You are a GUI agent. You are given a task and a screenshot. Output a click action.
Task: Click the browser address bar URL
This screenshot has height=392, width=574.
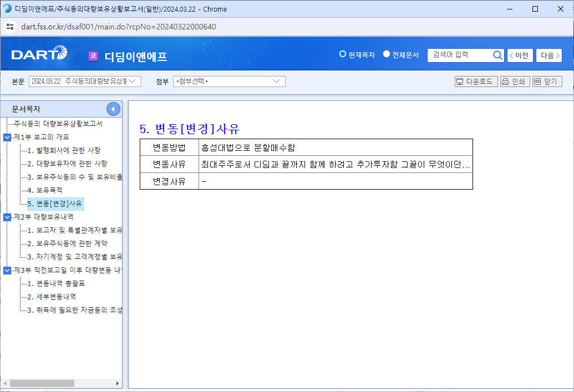(119, 27)
